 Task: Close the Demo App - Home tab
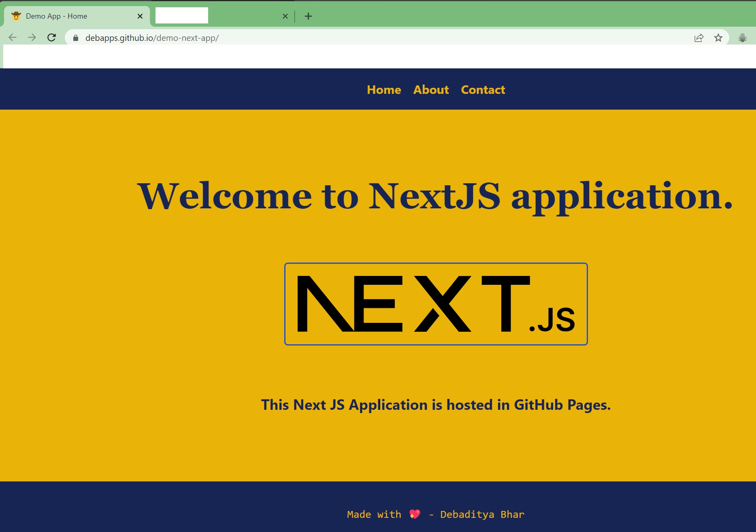[140, 16]
